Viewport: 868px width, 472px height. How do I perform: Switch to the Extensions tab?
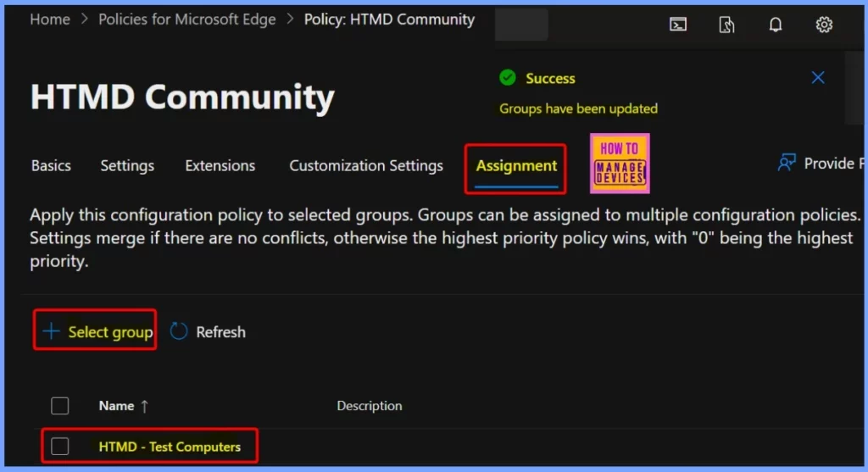(x=220, y=165)
